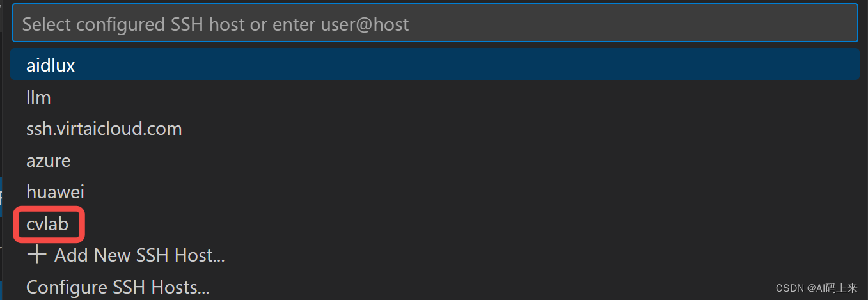Pick the azure SSH host

(x=48, y=161)
